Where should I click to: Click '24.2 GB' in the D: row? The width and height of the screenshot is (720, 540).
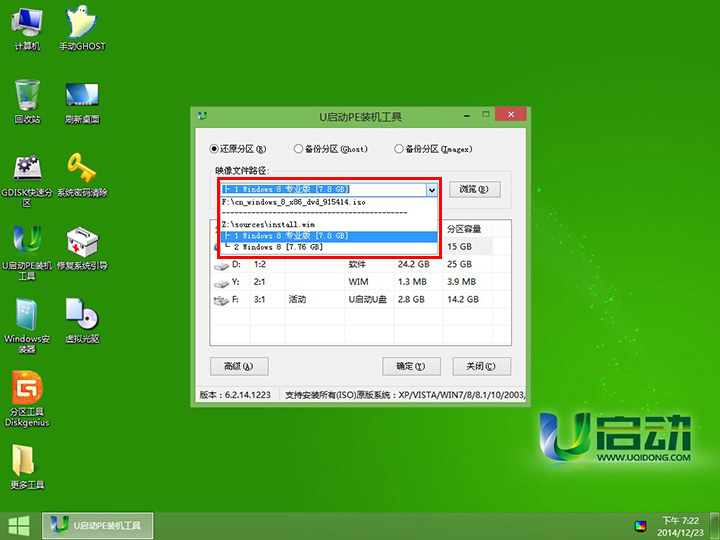tap(414, 264)
